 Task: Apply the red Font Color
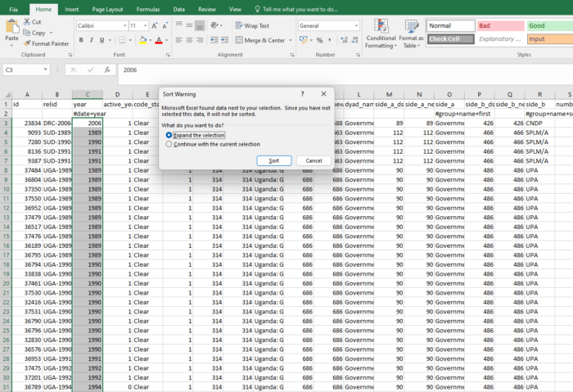(x=159, y=40)
